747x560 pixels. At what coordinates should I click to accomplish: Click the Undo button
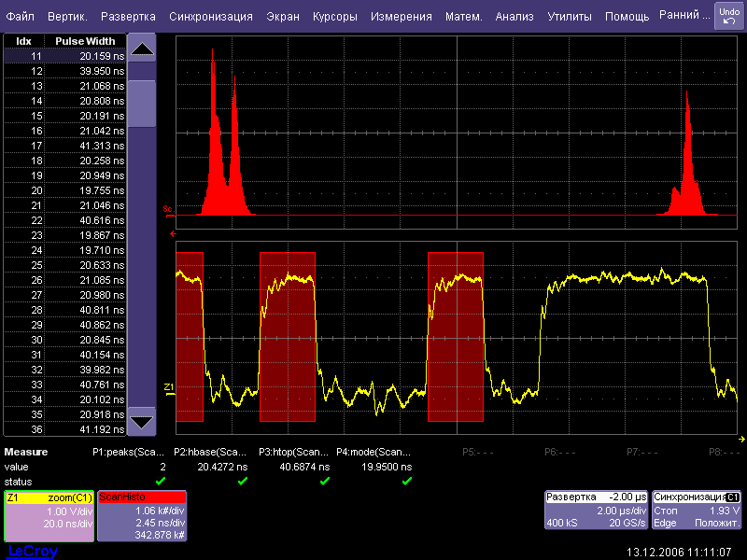pyautogui.click(x=729, y=16)
